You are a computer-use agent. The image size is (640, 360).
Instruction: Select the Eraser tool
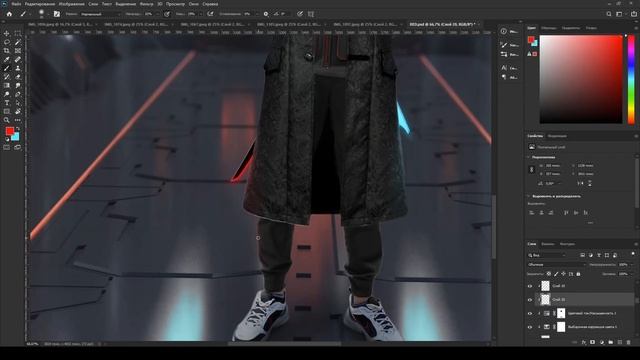pyautogui.click(x=18, y=77)
